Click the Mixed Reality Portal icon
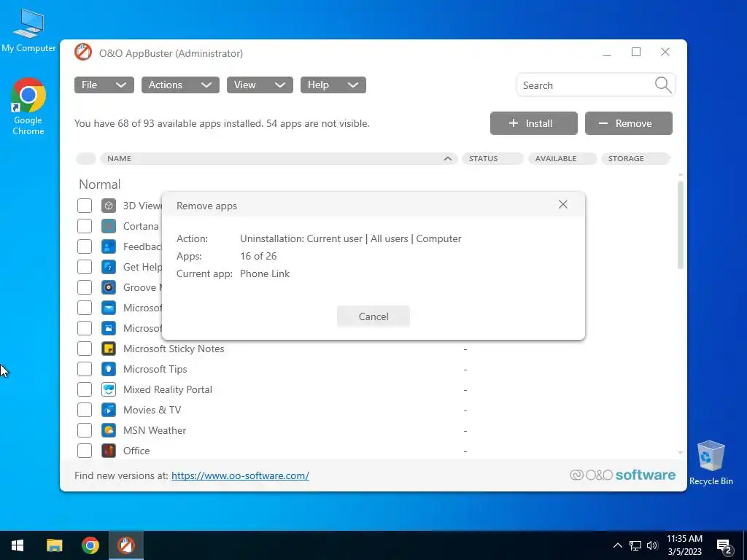The width and height of the screenshot is (747, 560). click(109, 389)
